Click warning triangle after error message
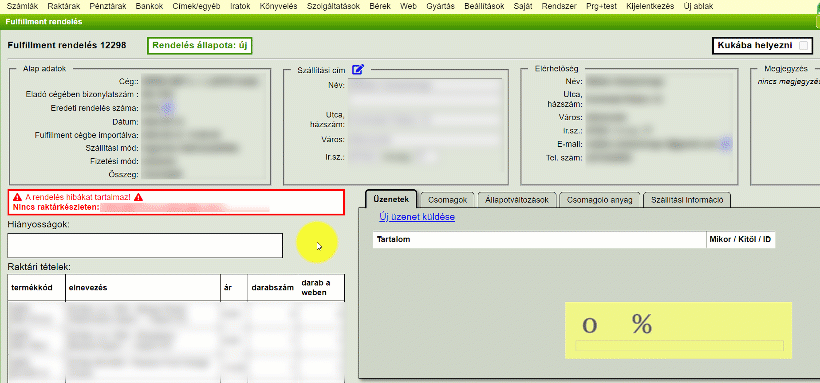820x383 pixels. [139, 197]
